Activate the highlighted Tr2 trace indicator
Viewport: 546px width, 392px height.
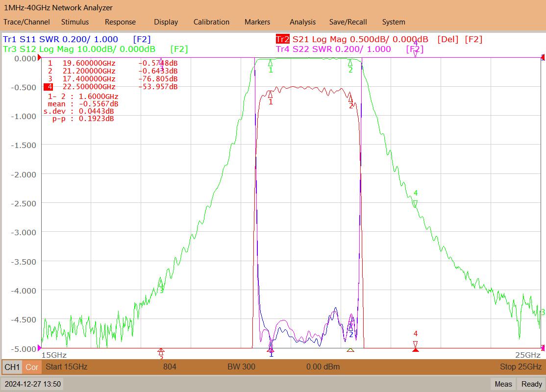coord(282,39)
